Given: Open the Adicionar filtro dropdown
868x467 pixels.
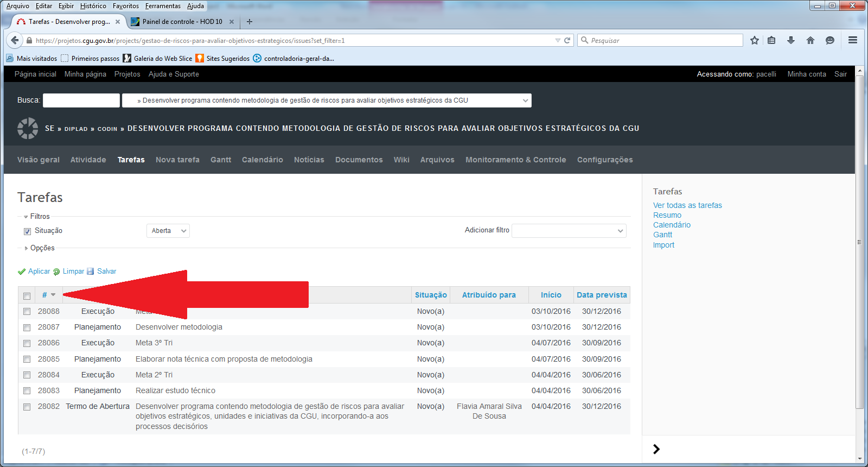Looking at the screenshot, I should 569,231.
